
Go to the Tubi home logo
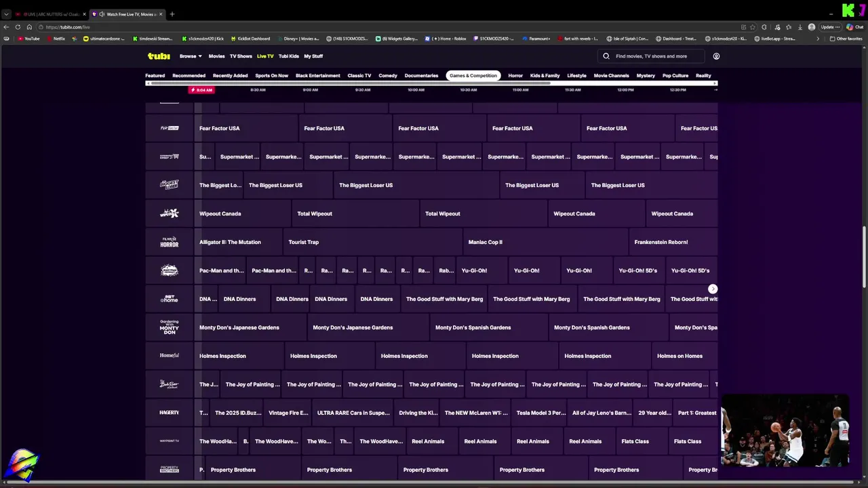coord(159,56)
